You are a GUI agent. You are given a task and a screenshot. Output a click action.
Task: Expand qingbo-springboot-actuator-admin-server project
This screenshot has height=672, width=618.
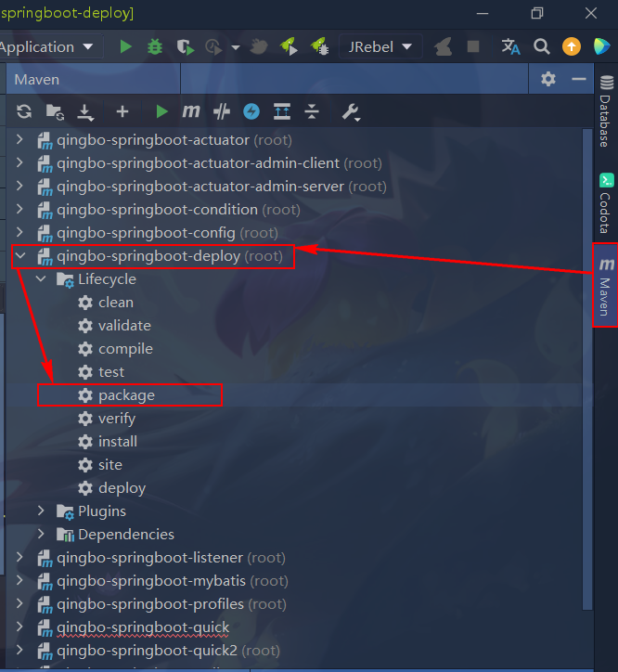tap(19, 186)
